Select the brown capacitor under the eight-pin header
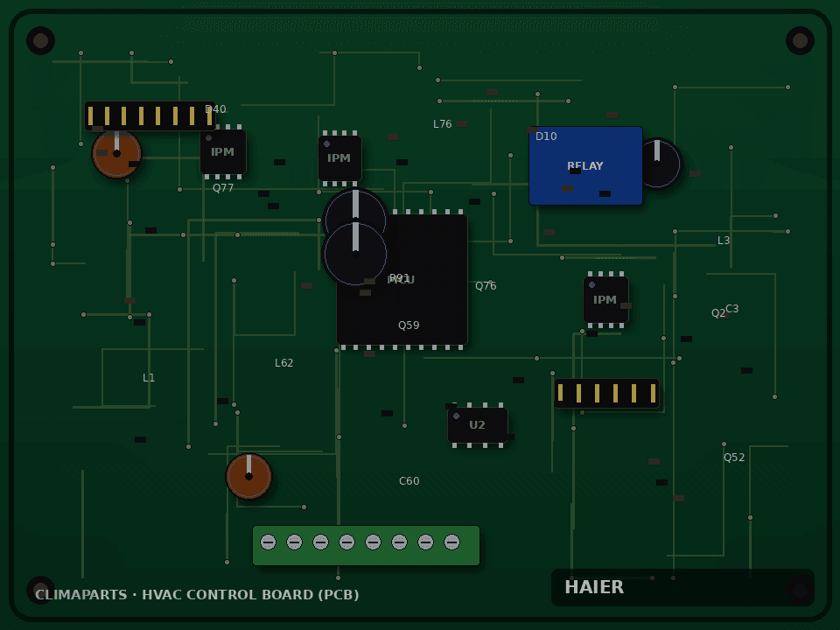840x630 pixels. tap(116, 154)
